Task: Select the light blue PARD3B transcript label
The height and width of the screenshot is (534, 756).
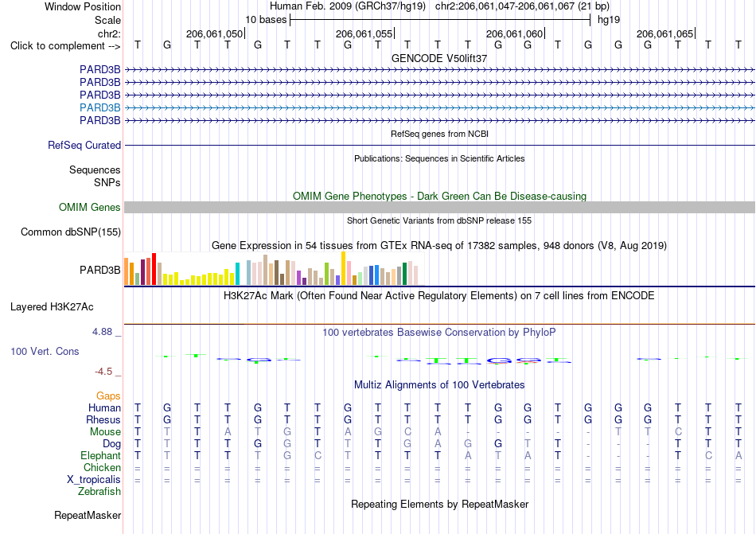Action: 99,107
